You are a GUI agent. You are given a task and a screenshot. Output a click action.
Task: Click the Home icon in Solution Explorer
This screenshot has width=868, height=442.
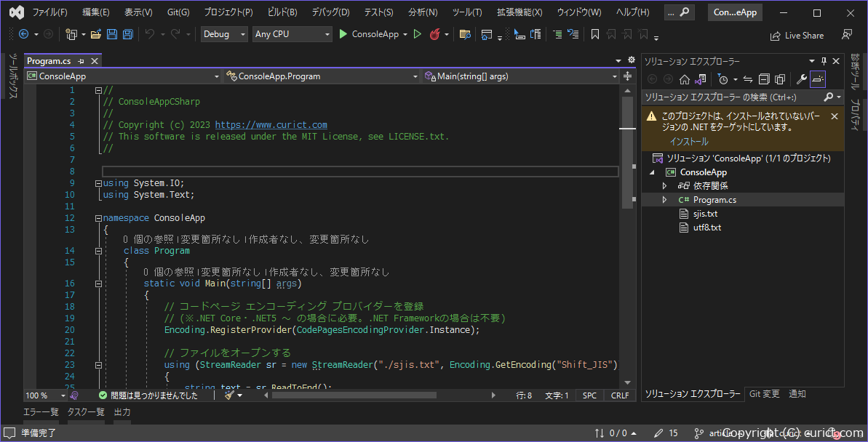click(x=685, y=79)
